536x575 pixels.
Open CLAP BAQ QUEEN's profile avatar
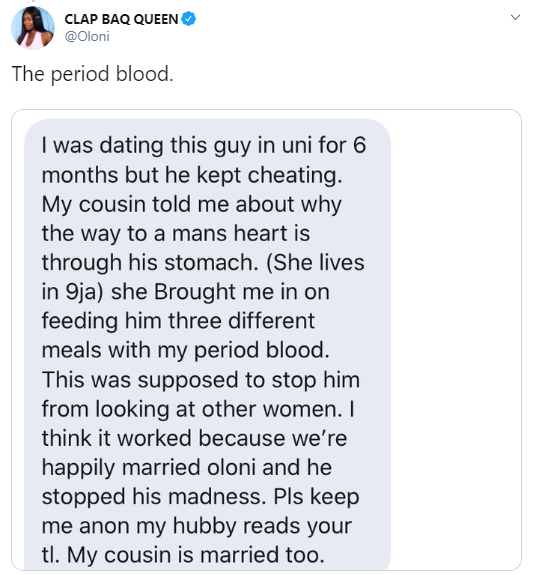tap(33, 28)
